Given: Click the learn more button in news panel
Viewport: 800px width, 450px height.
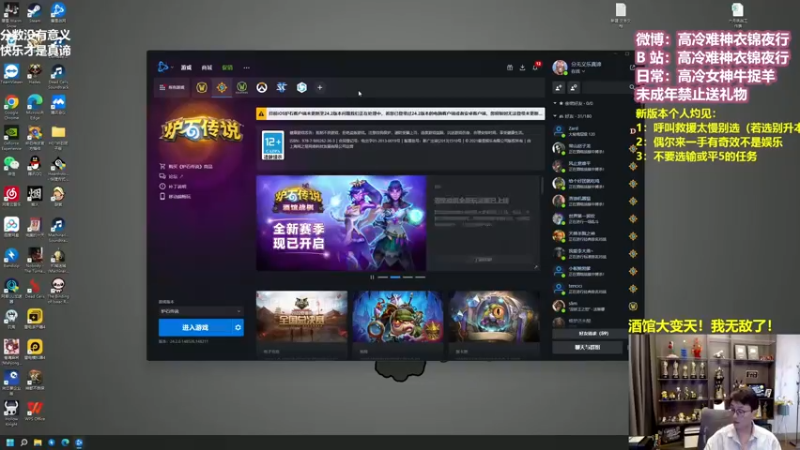Looking at the screenshot, I should click(x=483, y=260).
